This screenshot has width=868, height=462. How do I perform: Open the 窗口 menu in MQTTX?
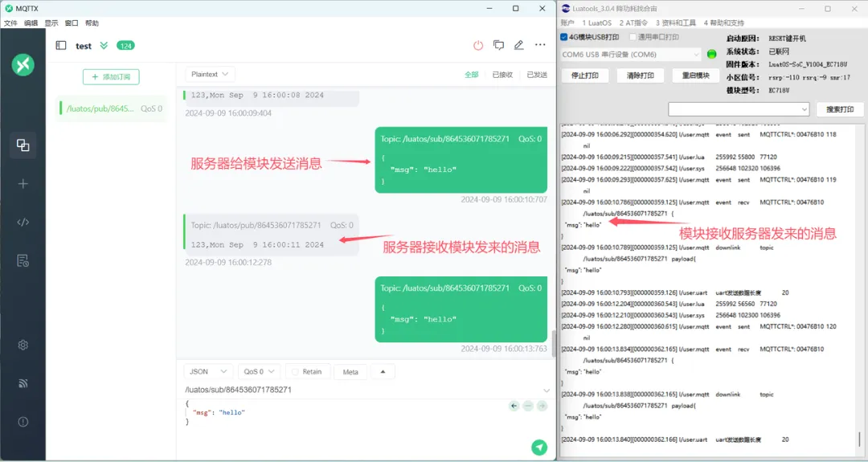click(72, 23)
